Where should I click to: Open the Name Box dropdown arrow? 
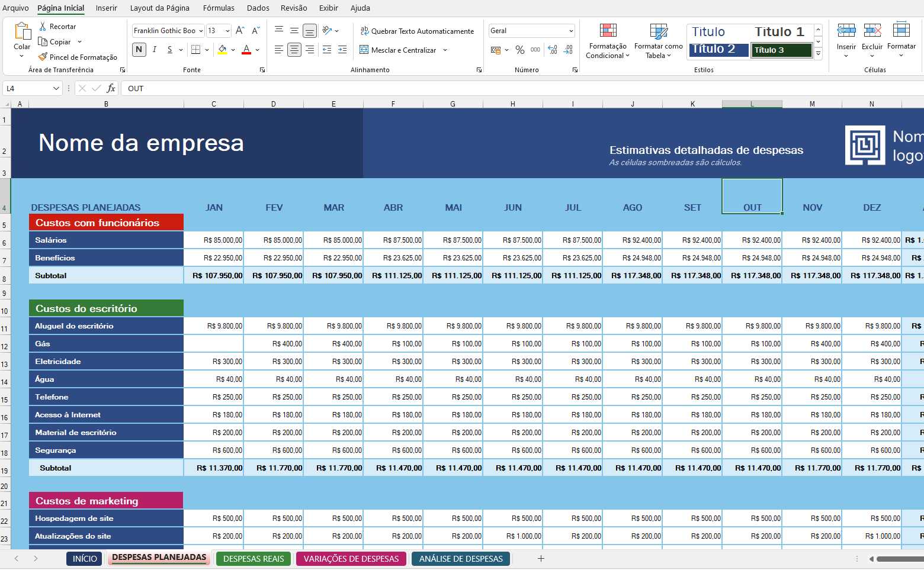(56, 89)
